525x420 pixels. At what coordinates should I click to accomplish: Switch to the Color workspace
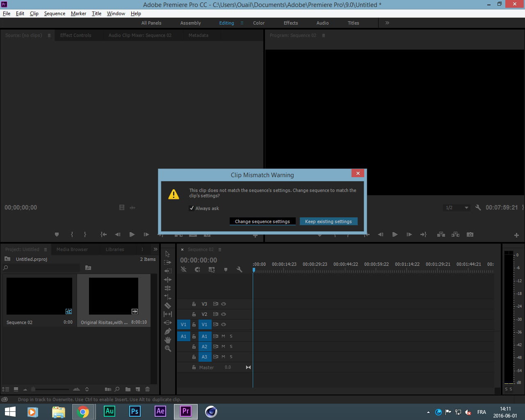[x=259, y=23]
